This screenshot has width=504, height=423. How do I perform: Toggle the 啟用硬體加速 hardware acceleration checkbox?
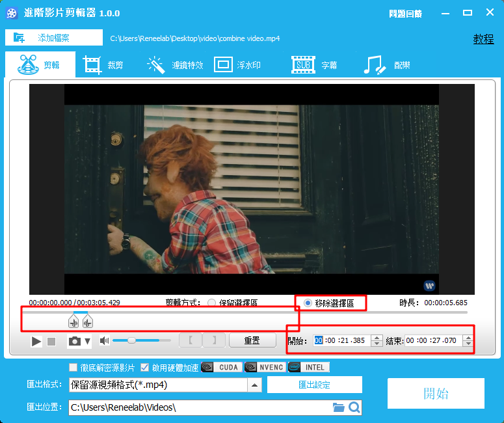[x=144, y=367]
